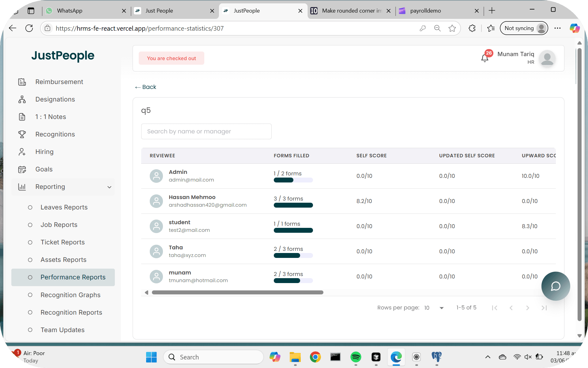This screenshot has width=588, height=368.
Task: Click the Designations hierarchy icon
Action: (x=22, y=99)
